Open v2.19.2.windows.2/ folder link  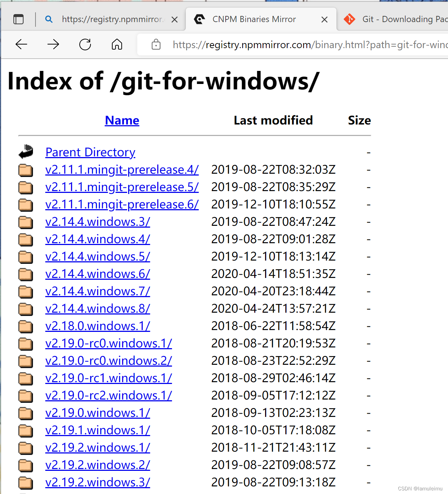[x=98, y=465]
